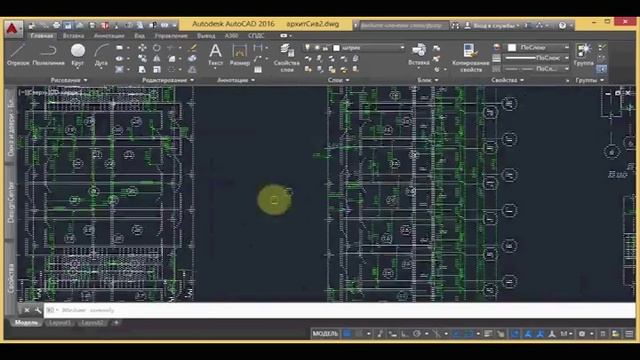Open command line customization wrench

click(x=38, y=310)
